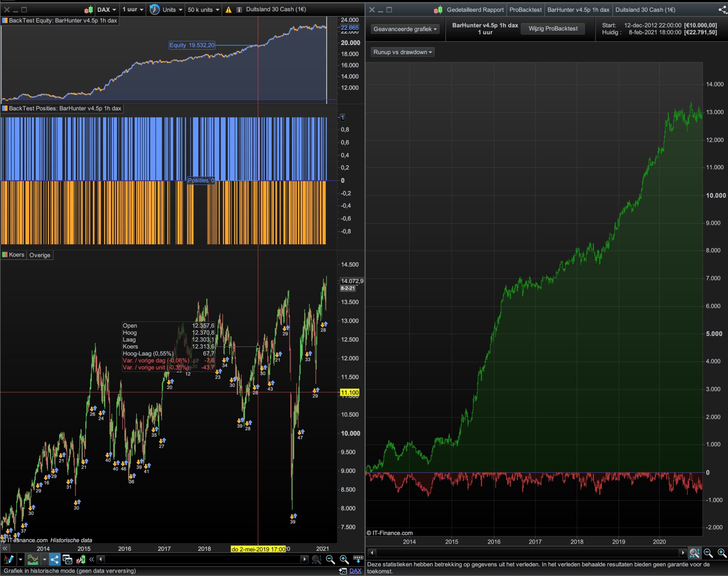Expand the Runup vs drawdown selector
This screenshot has width=728, height=576.
pyautogui.click(x=402, y=52)
